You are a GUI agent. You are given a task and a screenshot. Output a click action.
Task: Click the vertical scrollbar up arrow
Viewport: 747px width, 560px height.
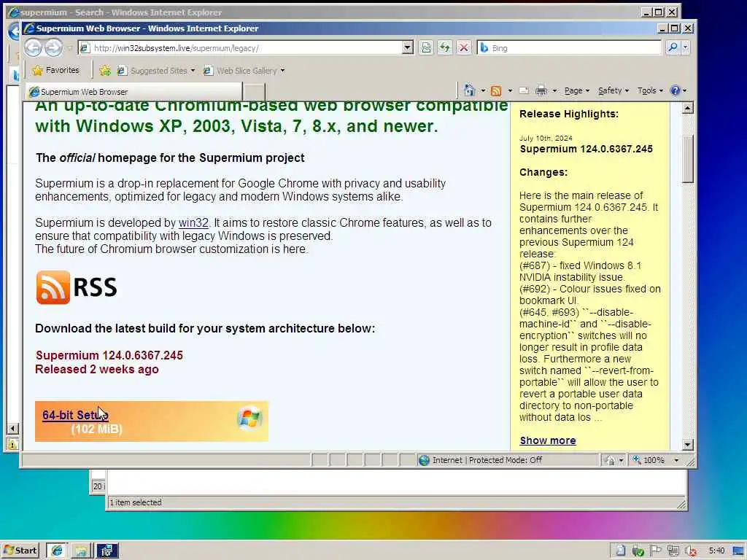point(687,108)
